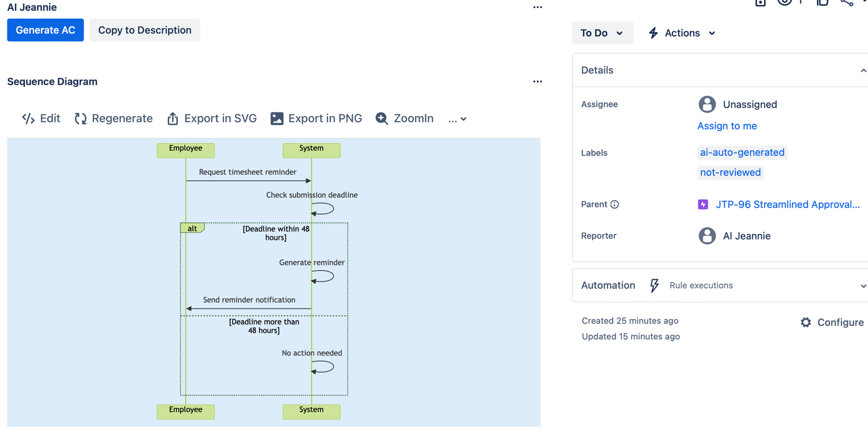Viewport: 868px width, 437px height.
Task: Click the 'Created 25 minutes ago' timestamp
Action: coord(630,321)
